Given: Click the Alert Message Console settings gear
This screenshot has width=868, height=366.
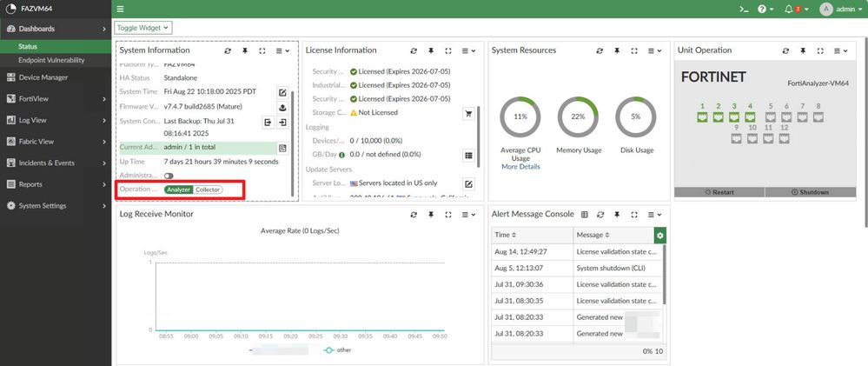Looking at the screenshot, I should (659, 236).
